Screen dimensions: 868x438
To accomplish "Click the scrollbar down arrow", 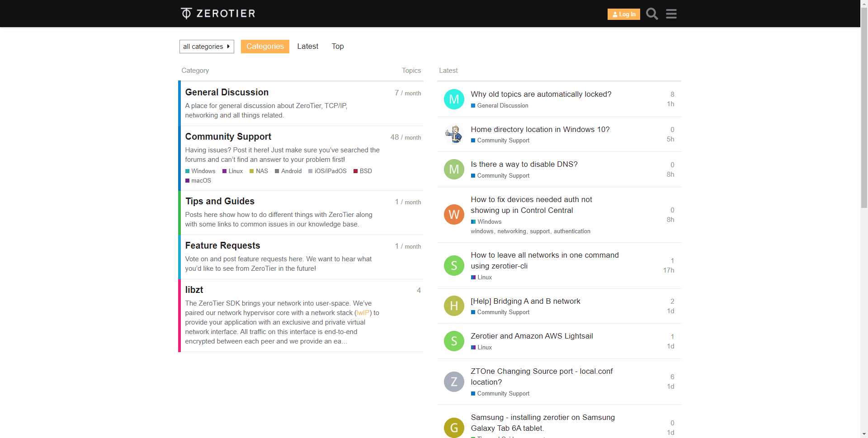I will click(x=864, y=434).
